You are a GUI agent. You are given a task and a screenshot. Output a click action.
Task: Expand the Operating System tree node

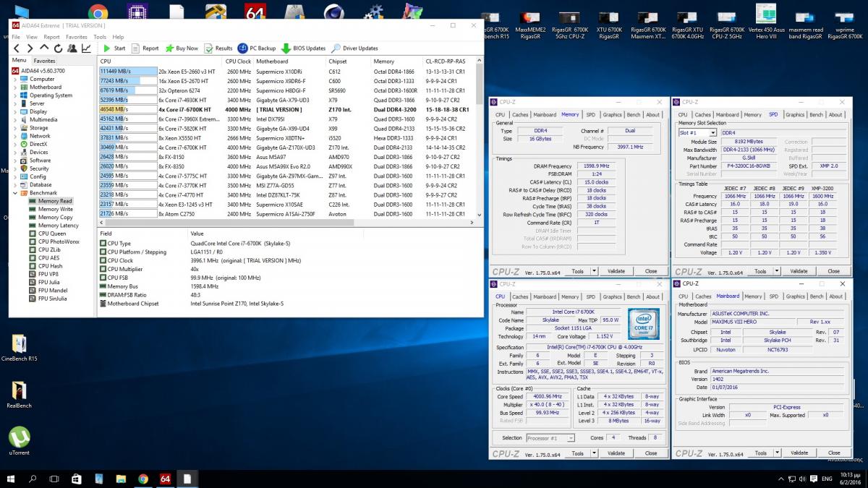[14, 95]
